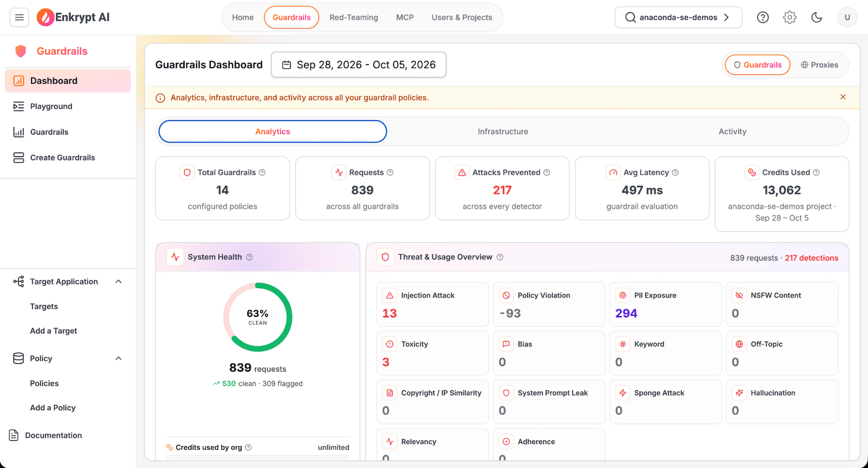Click help icon by Credits used by org

click(248, 447)
